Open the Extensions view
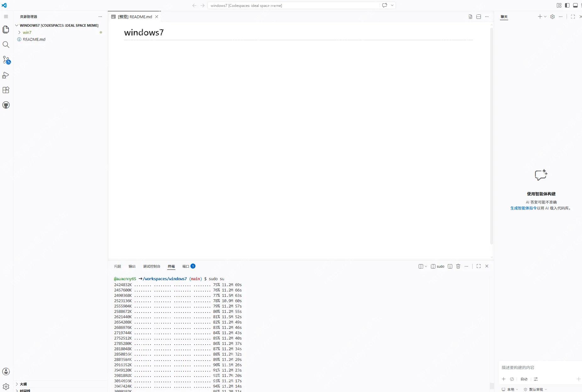Viewport: 582px width, 392px height. (6, 90)
